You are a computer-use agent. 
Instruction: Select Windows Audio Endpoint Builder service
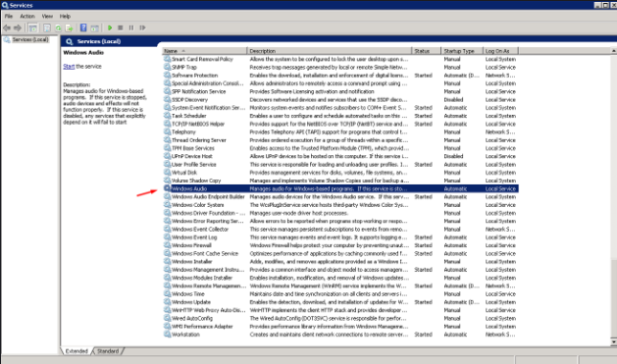(340, 196)
